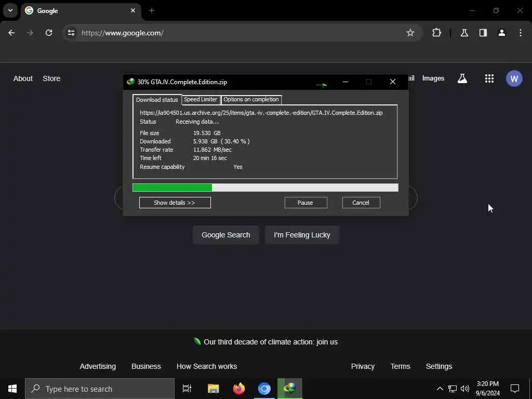Image resolution: width=532 pixels, height=399 pixels.
Task: Cancel the download in progress
Action: [x=361, y=203]
